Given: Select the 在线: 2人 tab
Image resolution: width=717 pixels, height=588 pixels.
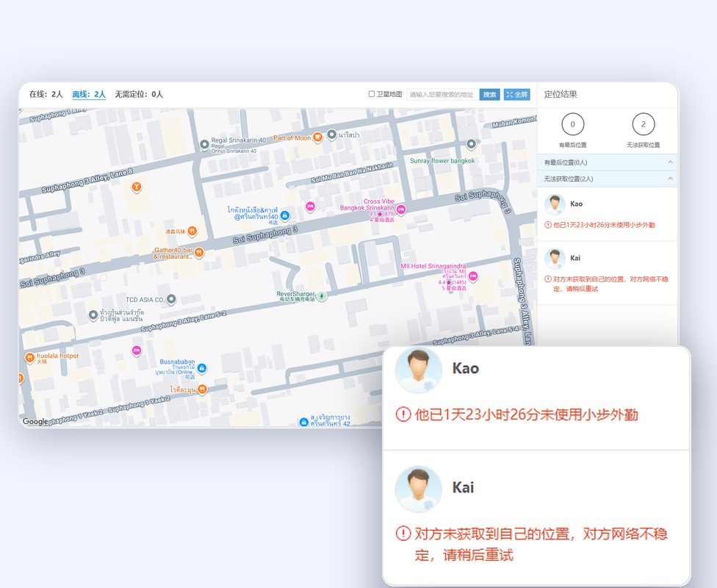Looking at the screenshot, I should 46,94.
